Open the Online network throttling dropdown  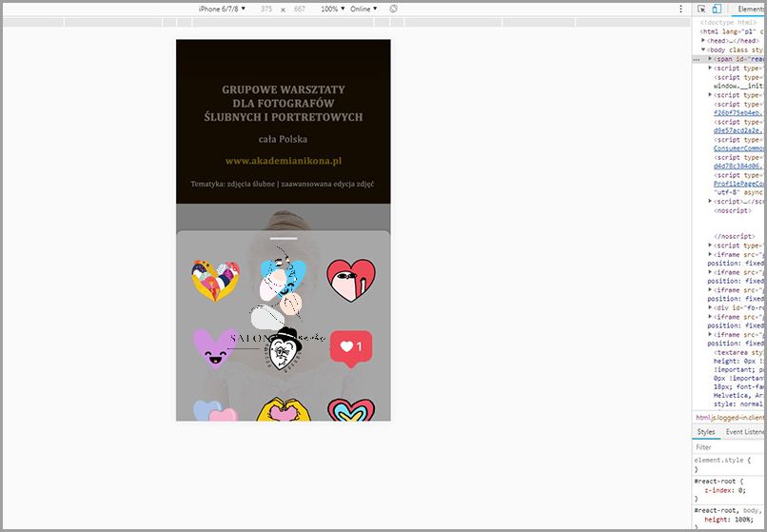[363, 9]
